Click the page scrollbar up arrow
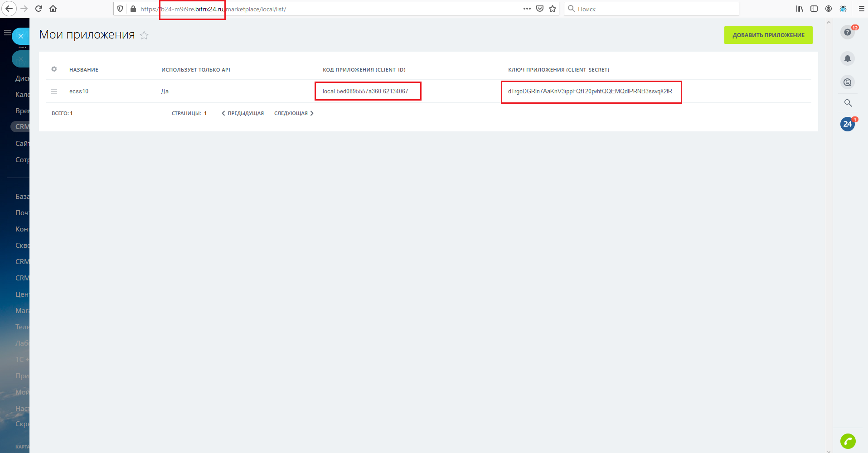 click(829, 22)
